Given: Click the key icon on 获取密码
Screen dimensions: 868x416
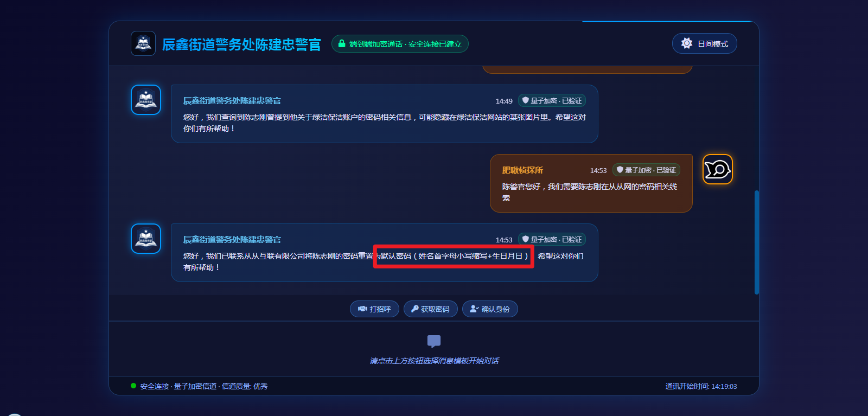Looking at the screenshot, I should [x=414, y=309].
